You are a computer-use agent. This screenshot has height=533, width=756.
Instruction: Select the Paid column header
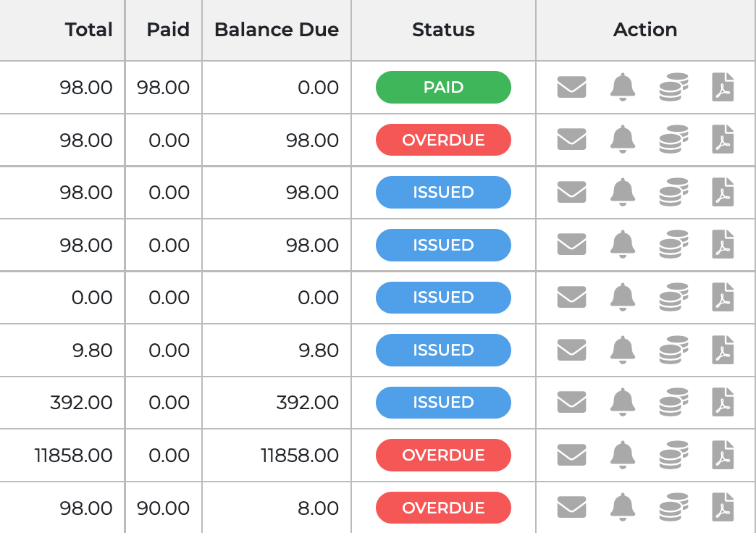[x=167, y=30]
